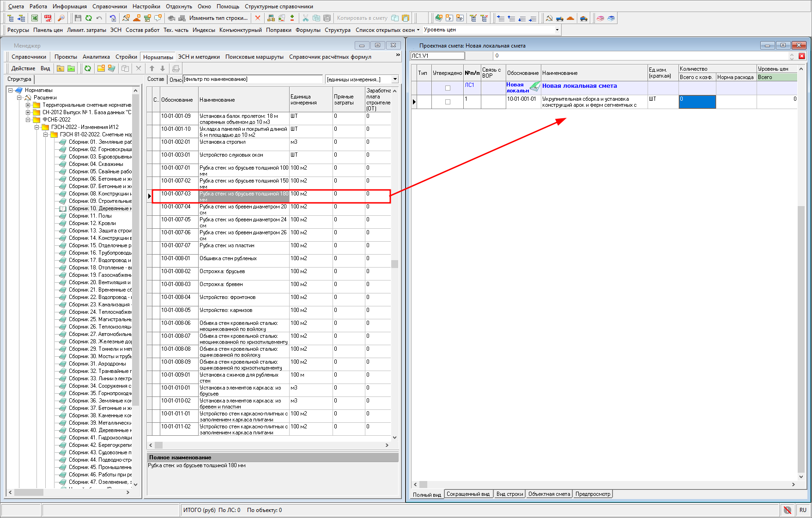The height and width of the screenshot is (518, 812).
Task: Click the up-one-level folder icon in the Manager panel
Action: coord(61,68)
